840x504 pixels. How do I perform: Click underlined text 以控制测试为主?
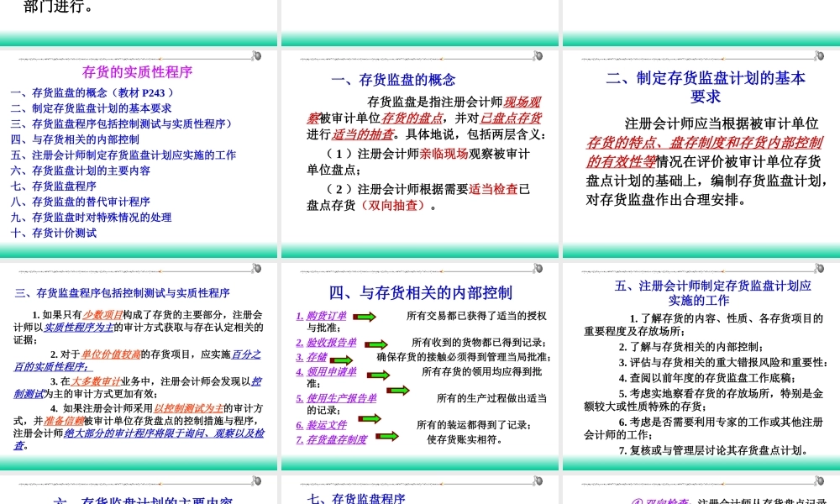pos(188,408)
